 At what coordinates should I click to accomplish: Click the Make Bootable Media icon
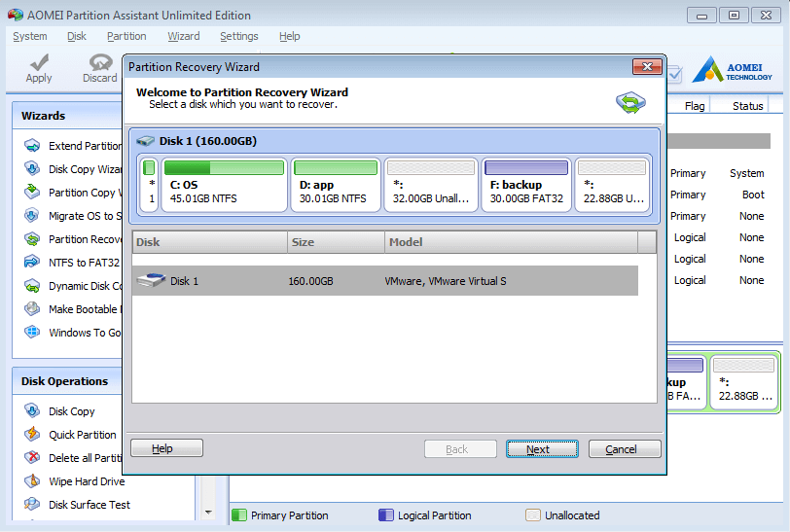point(32,309)
